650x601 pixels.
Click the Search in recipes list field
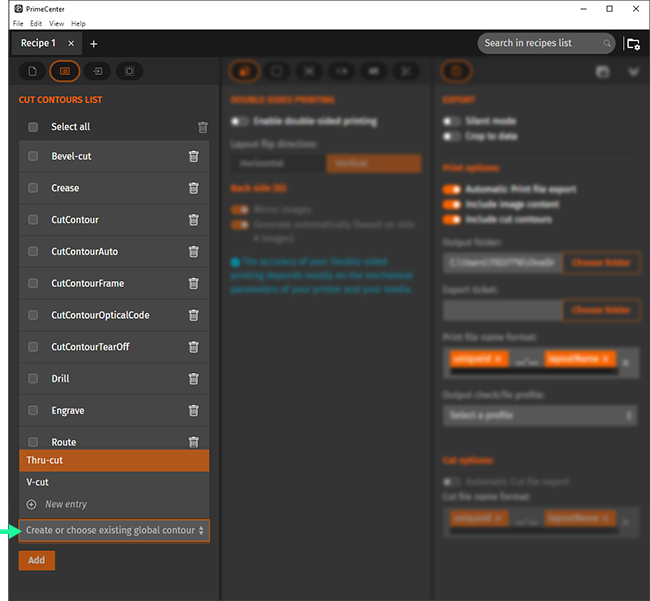pos(540,44)
